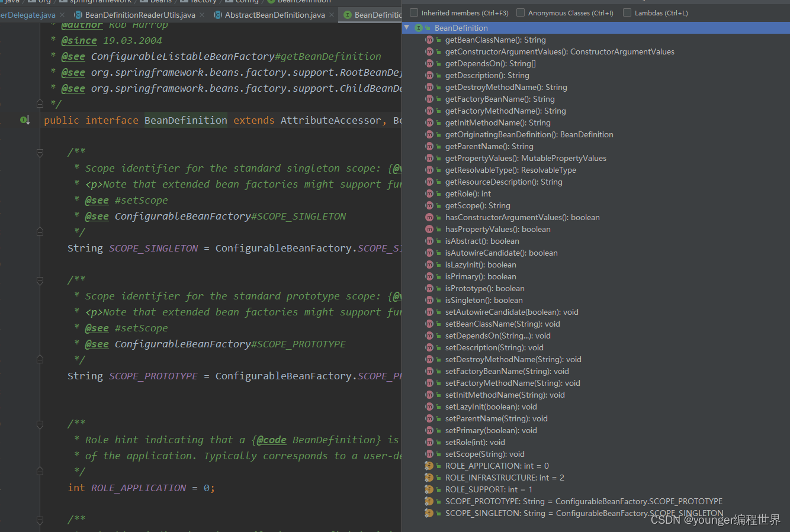790x532 pixels.
Task: Click field icon next to ROLE_INFRASTRUCTURE
Action: click(429, 478)
